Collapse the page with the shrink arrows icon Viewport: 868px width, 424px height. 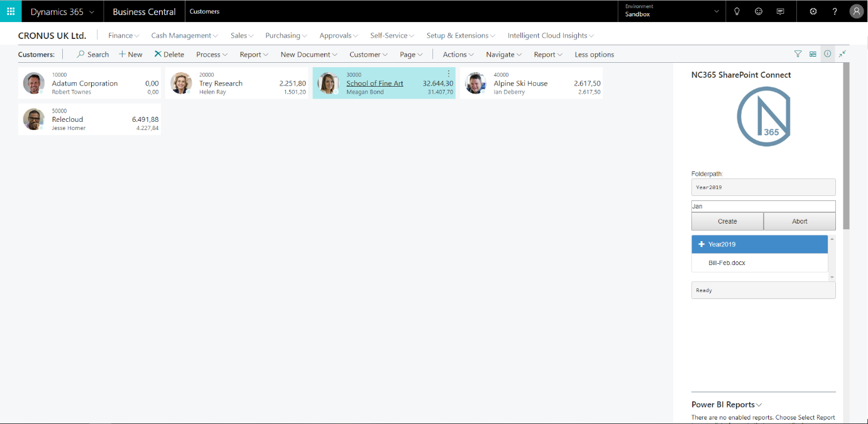[x=842, y=54]
